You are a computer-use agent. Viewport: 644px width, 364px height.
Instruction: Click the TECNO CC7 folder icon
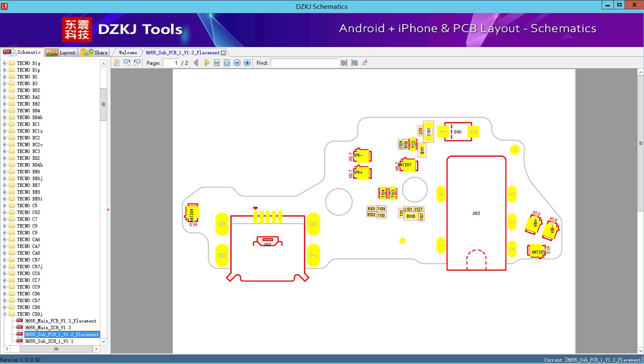pos(11,280)
